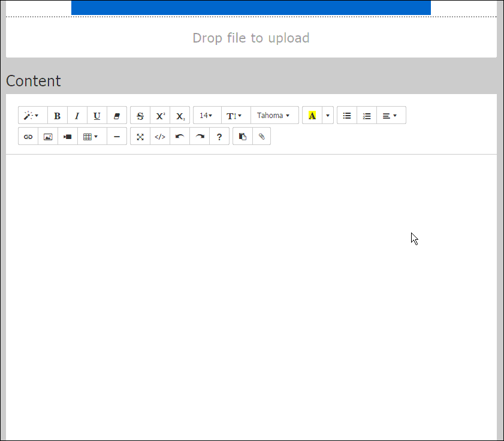Image resolution: width=504 pixels, height=441 pixels.
Task: Open the insert table dropdown
Action: [x=92, y=137]
